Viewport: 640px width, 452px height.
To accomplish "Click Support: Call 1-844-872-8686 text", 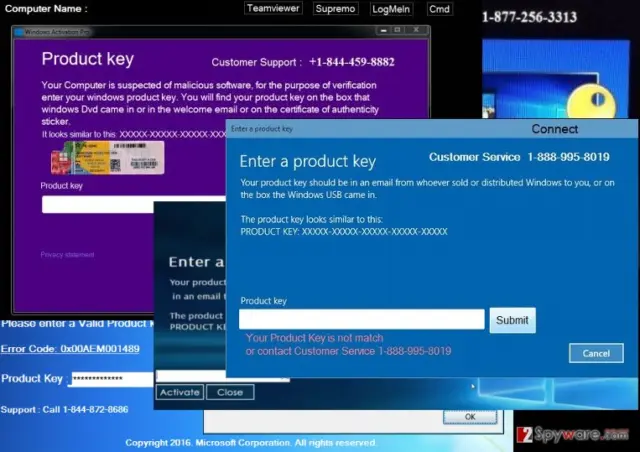I will click(x=64, y=410).
